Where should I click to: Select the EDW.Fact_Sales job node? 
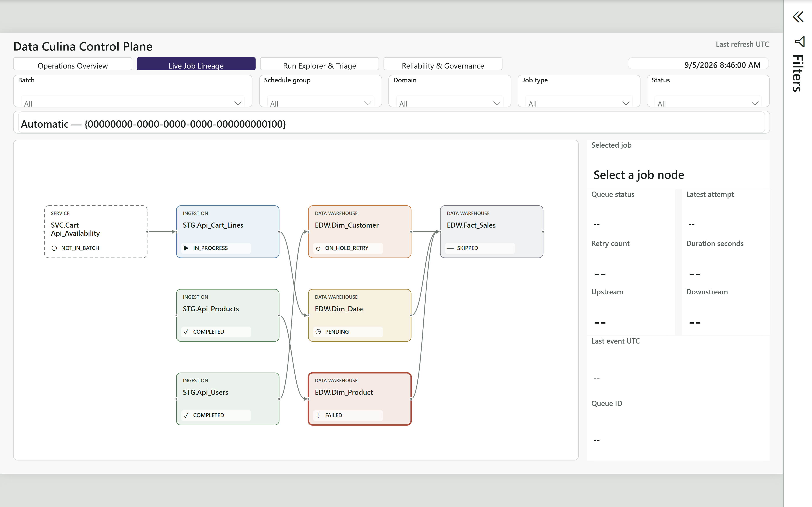[x=492, y=232]
